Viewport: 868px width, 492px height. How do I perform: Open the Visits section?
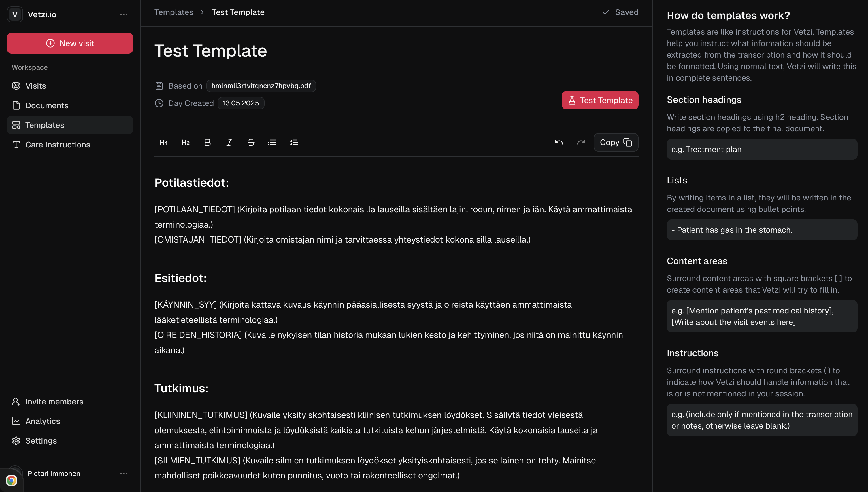click(35, 86)
